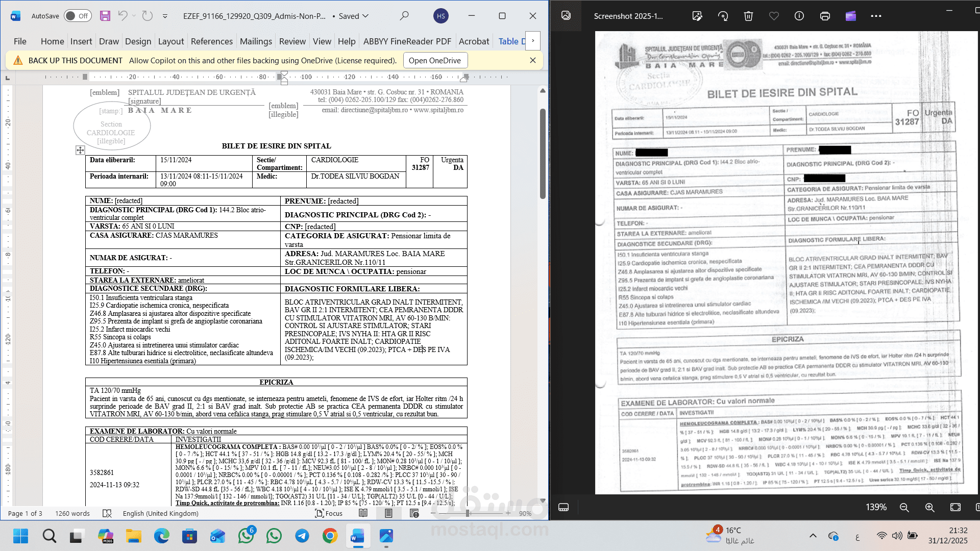Open file info in Photos

[799, 16]
